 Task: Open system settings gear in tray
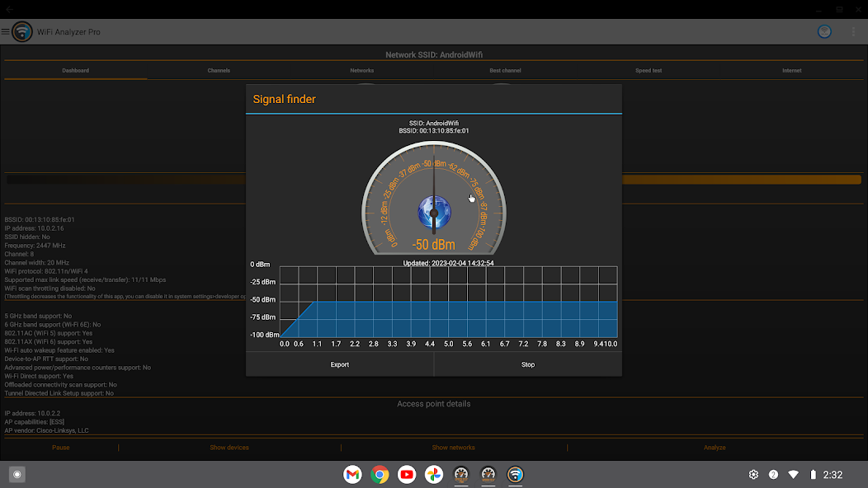pyautogui.click(x=753, y=475)
